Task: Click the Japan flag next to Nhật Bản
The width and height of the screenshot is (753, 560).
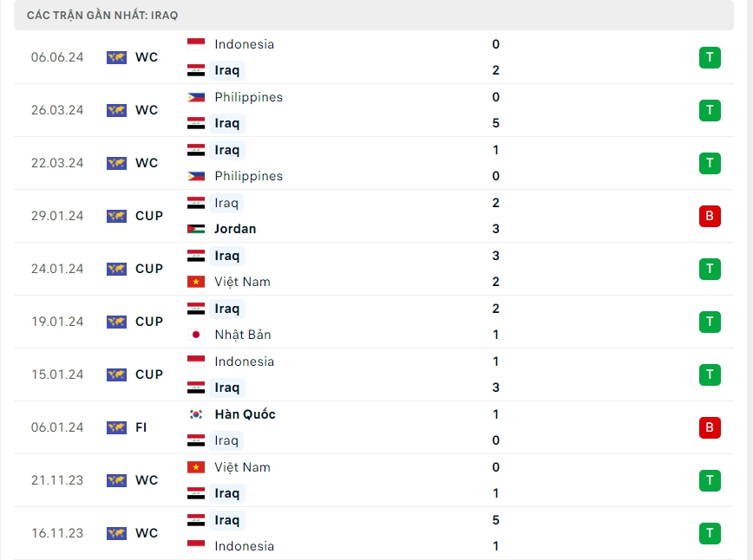Action: (x=196, y=335)
